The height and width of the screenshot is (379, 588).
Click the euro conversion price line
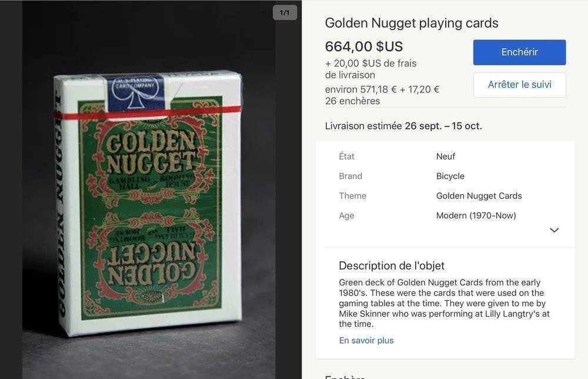[382, 89]
